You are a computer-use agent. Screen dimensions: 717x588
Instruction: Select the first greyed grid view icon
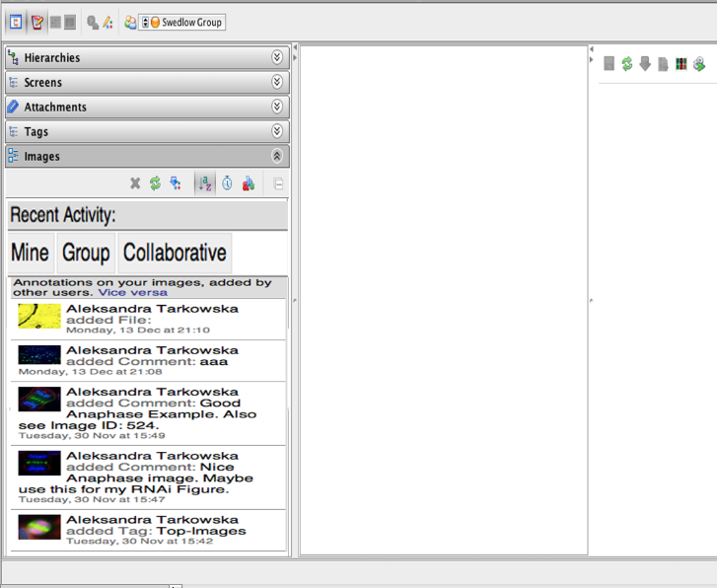(55, 22)
